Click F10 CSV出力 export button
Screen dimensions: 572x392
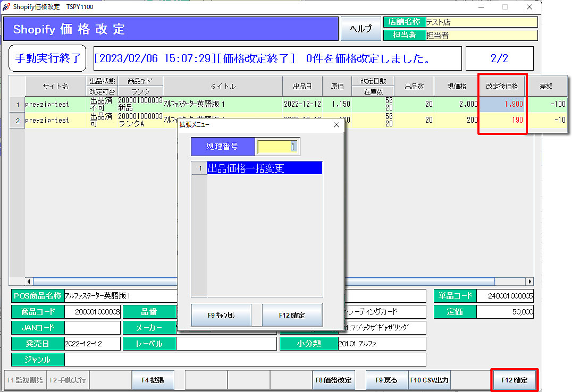click(429, 380)
